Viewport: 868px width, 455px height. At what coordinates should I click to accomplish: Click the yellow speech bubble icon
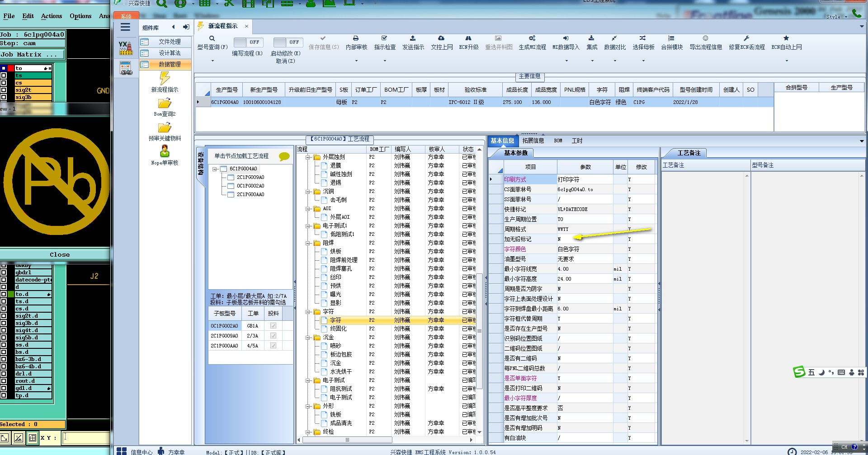tap(284, 157)
